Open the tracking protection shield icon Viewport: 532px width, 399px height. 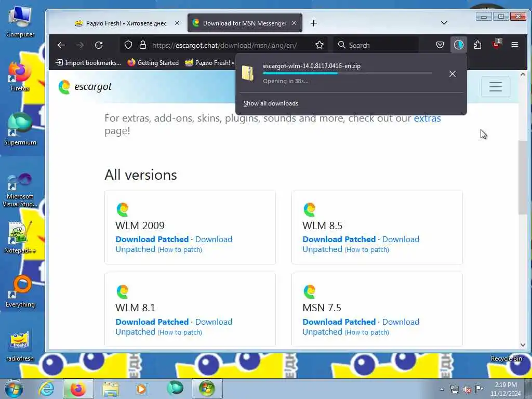[x=128, y=45]
